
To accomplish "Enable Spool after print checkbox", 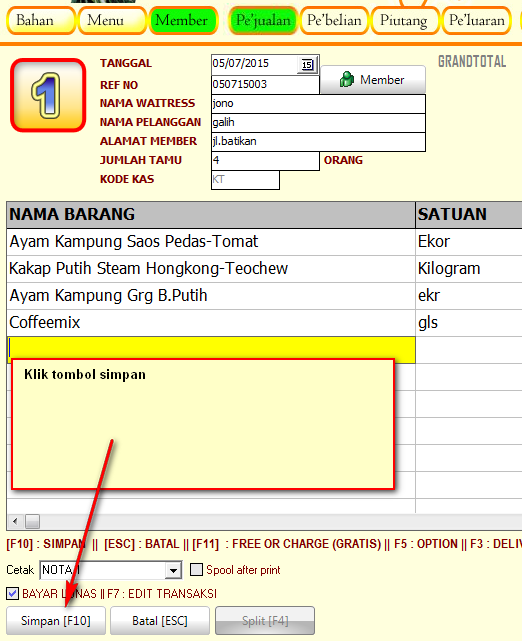I will 196,569.
